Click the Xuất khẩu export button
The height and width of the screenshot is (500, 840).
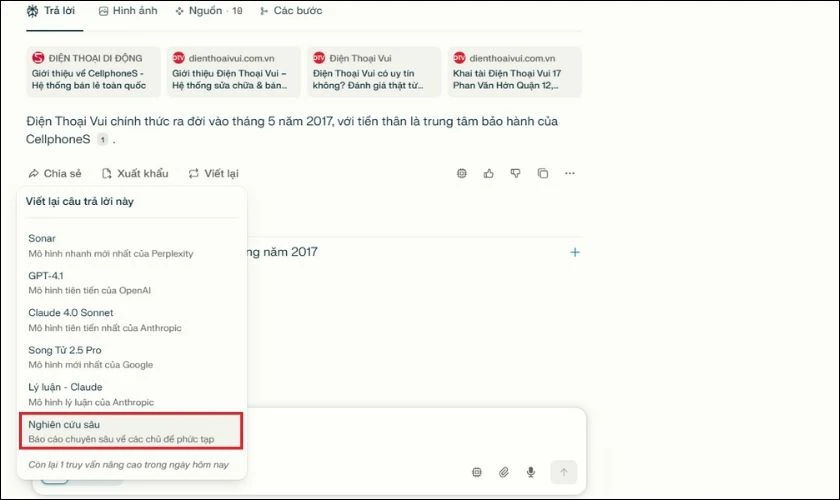pos(135,173)
